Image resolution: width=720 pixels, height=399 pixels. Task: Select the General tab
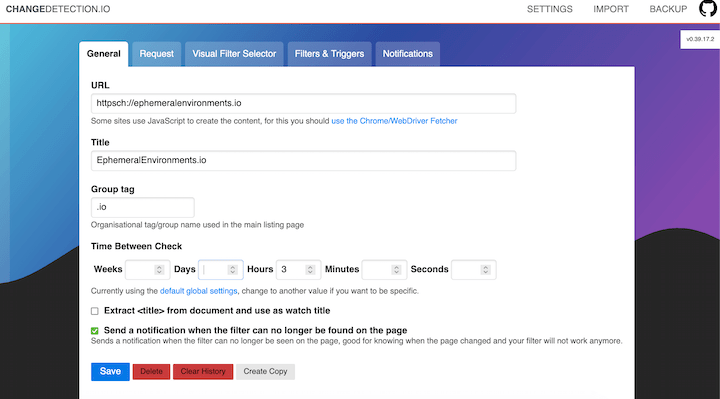pyautogui.click(x=104, y=54)
